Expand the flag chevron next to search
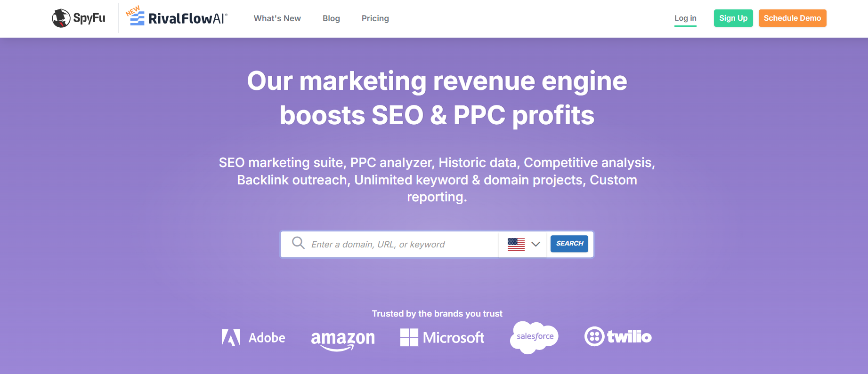Viewport: 868px width, 374px height. pyautogui.click(x=535, y=244)
